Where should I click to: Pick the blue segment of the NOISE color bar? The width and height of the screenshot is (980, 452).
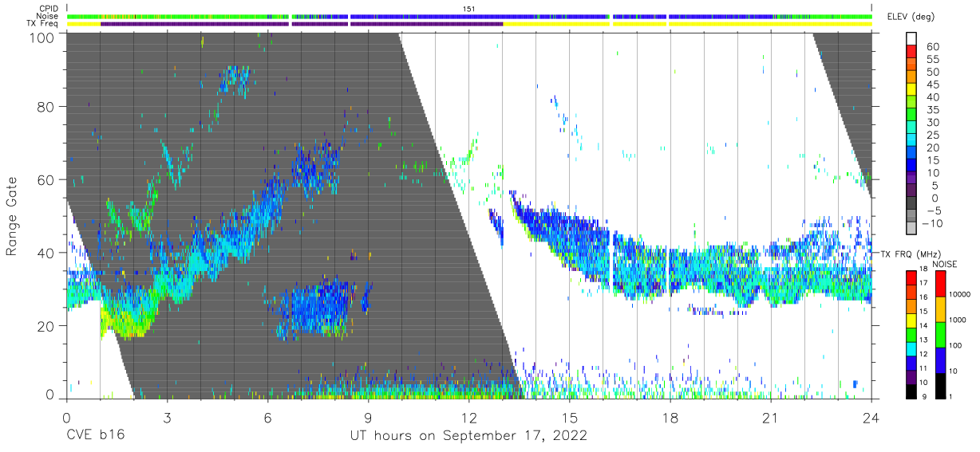[940, 360]
